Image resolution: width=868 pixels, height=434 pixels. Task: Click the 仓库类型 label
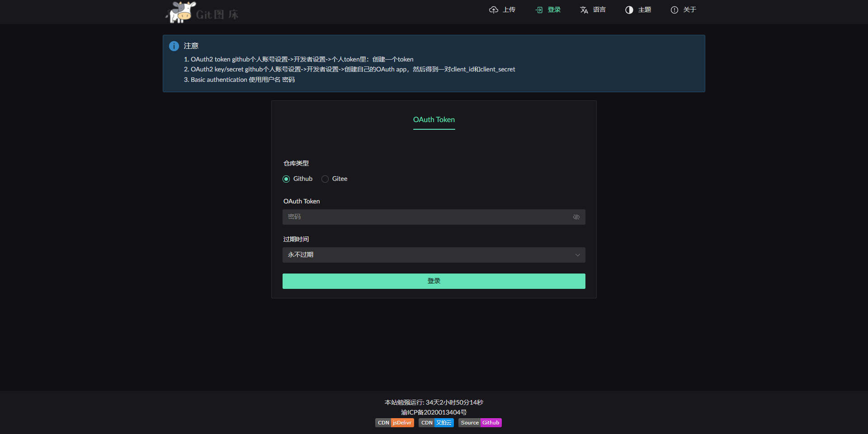[296, 163]
